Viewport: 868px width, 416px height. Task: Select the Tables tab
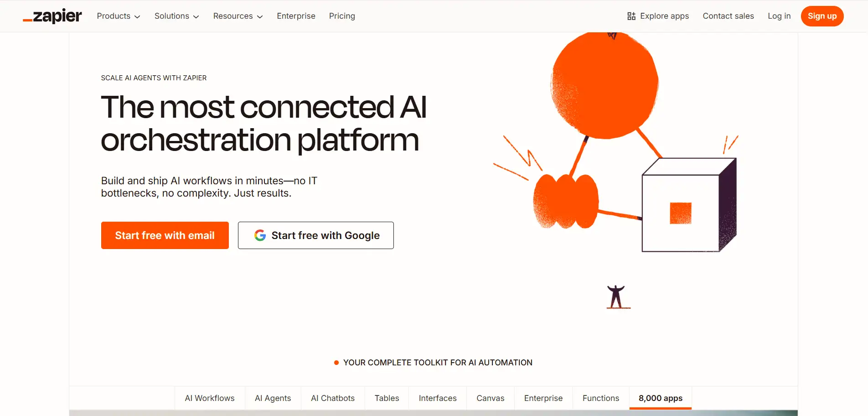386,398
